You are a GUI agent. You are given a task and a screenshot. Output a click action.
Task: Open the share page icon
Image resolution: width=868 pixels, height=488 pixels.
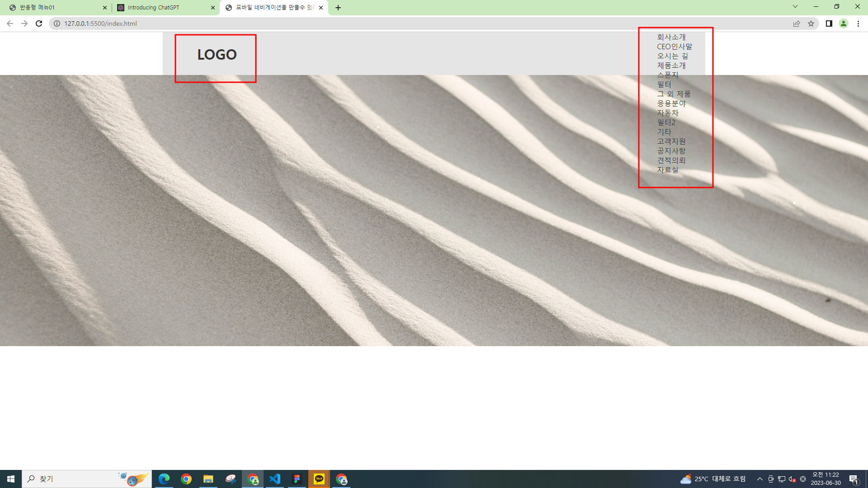pyautogui.click(x=797, y=23)
